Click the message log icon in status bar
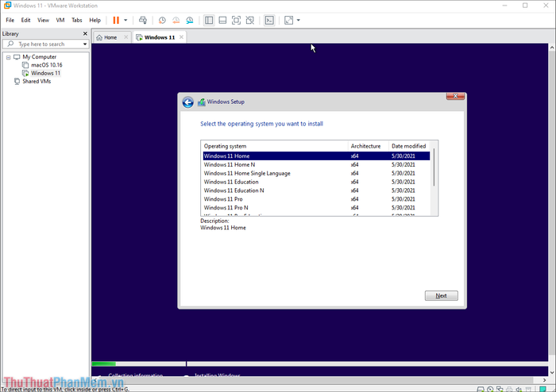The height and width of the screenshot is (392, 556). [x=542, y=389]
